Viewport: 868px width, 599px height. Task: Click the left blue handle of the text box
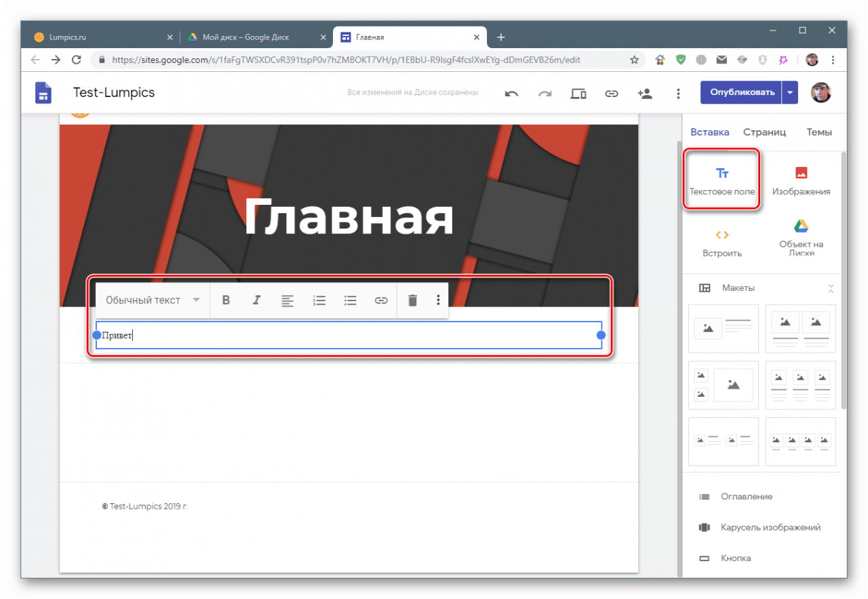(96, 335)
